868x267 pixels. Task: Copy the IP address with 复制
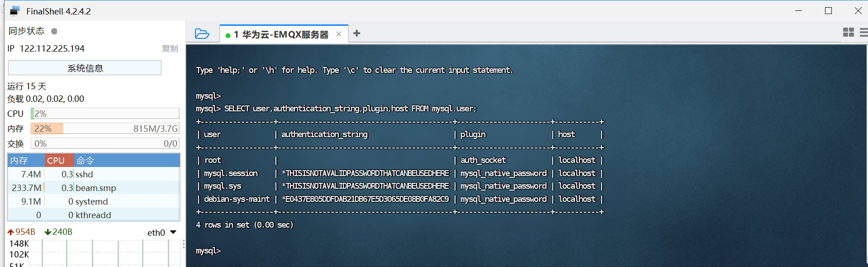click(x=170, y=48)
